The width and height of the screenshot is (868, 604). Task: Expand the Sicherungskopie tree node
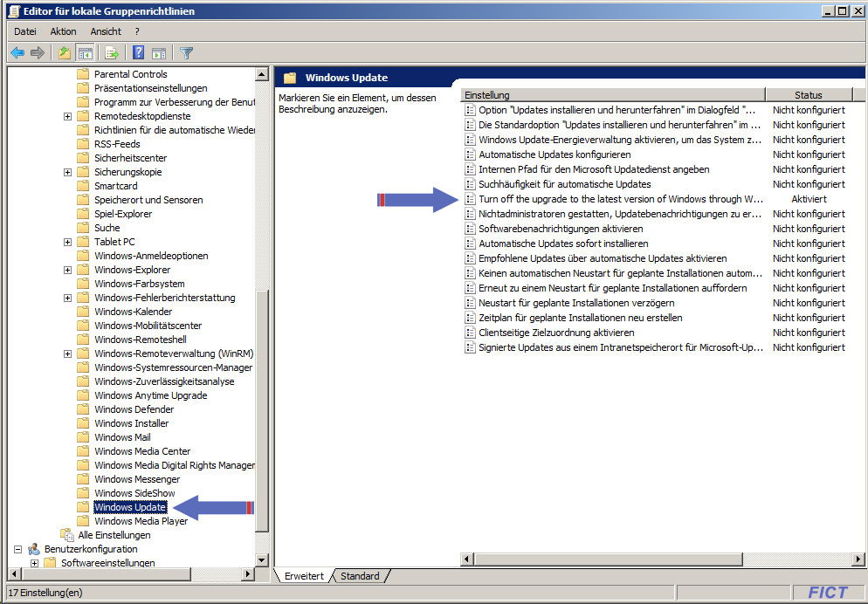point(67,172)
